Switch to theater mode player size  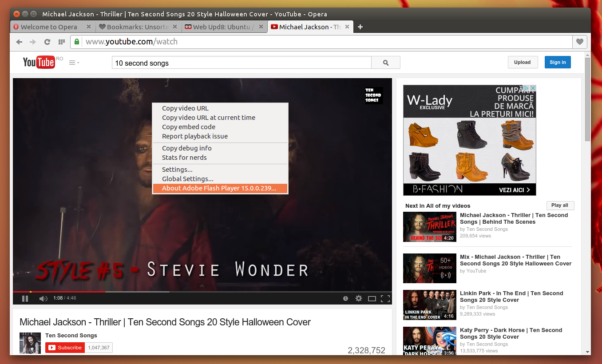372,299
